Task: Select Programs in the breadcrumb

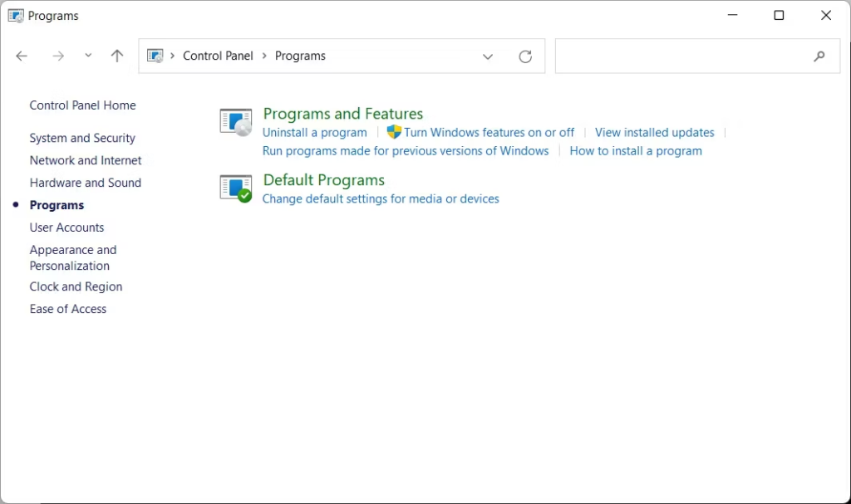Action: (x=300, y=56)
